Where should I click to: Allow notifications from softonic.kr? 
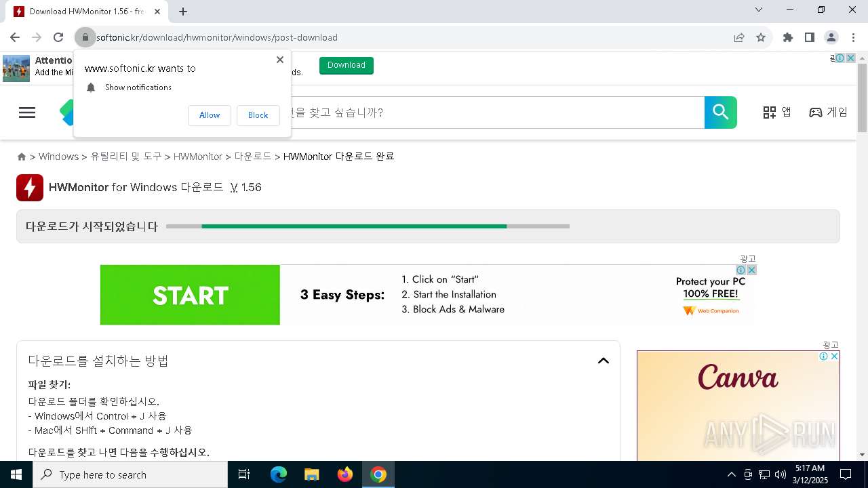point(210,115)
